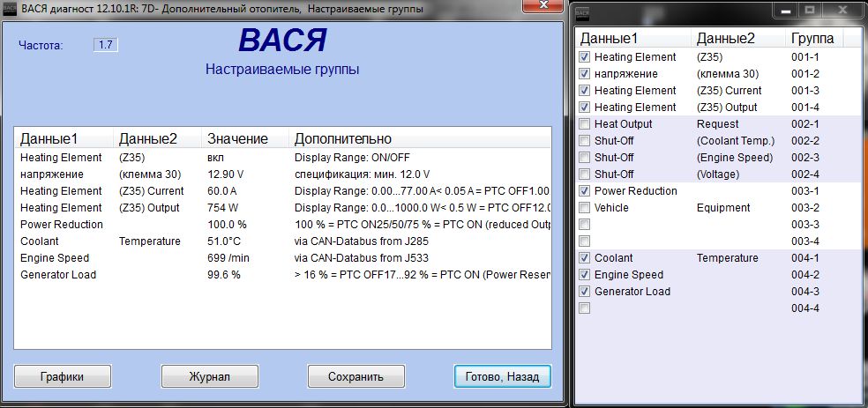Check the Shut-Off (Voltage) 002-4 box

click(584, 174)
